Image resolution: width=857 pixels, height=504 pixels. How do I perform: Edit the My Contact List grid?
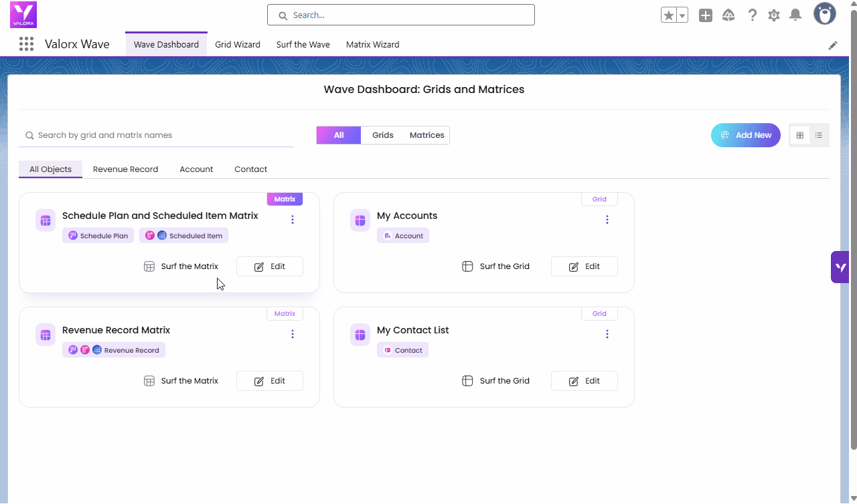[584, 381]
